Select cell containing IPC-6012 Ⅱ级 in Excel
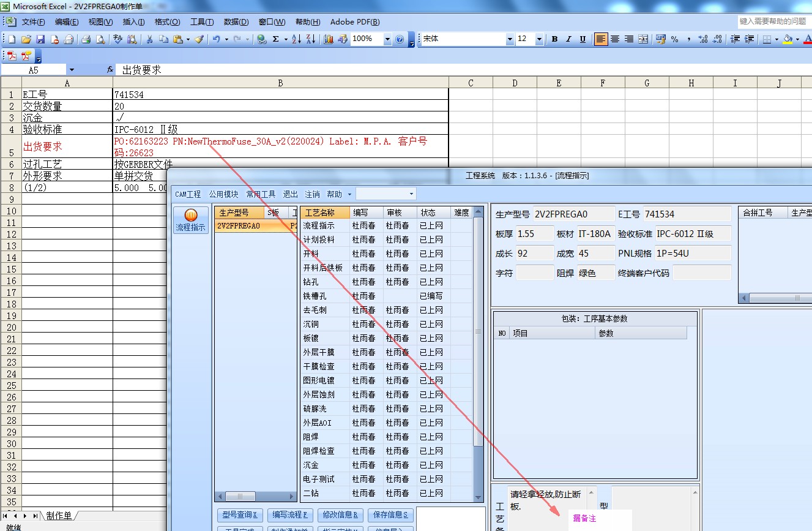Screen dimensions: 812x531 281,129
